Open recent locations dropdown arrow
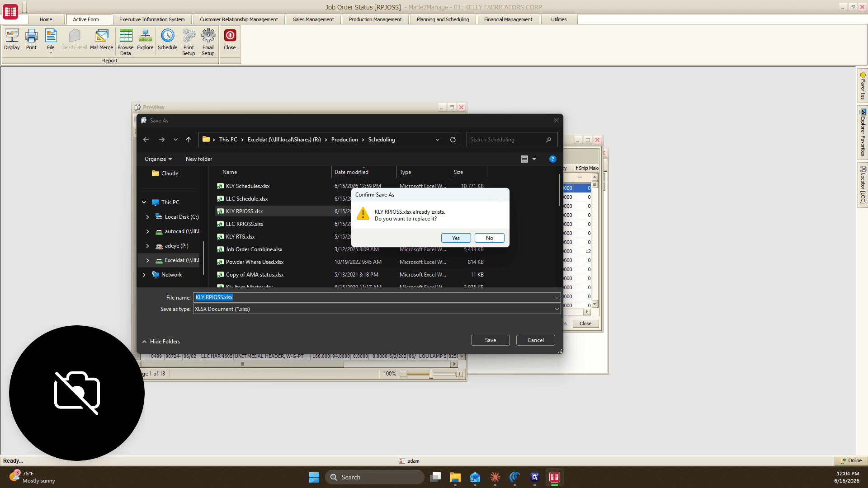The image size is (868, 488). [175, 140]
